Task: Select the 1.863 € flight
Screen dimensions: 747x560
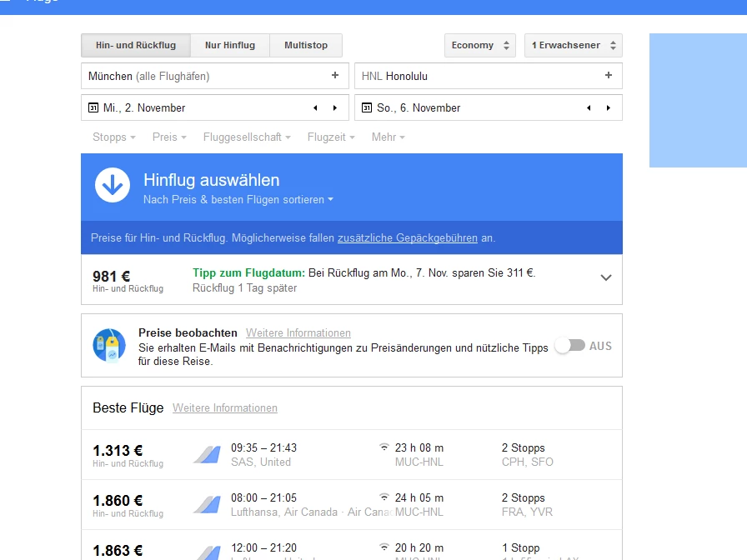Action: (352, 545)
